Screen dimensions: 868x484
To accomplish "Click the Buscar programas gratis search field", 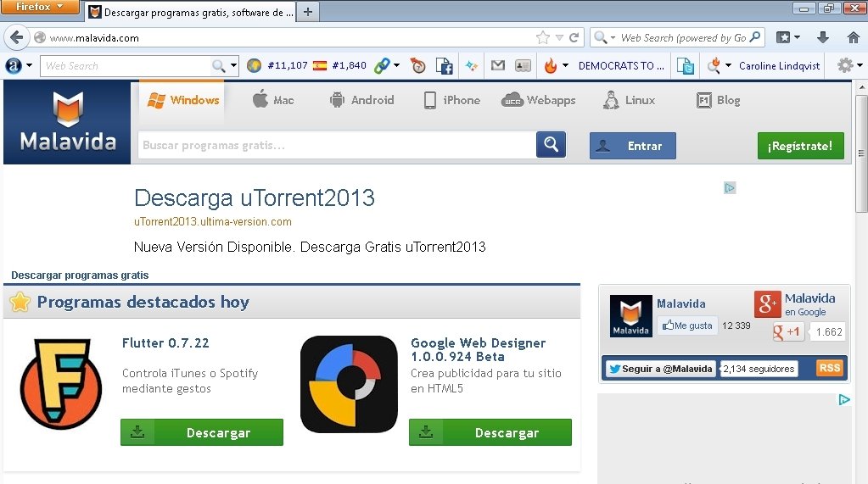I will point(337,145).
